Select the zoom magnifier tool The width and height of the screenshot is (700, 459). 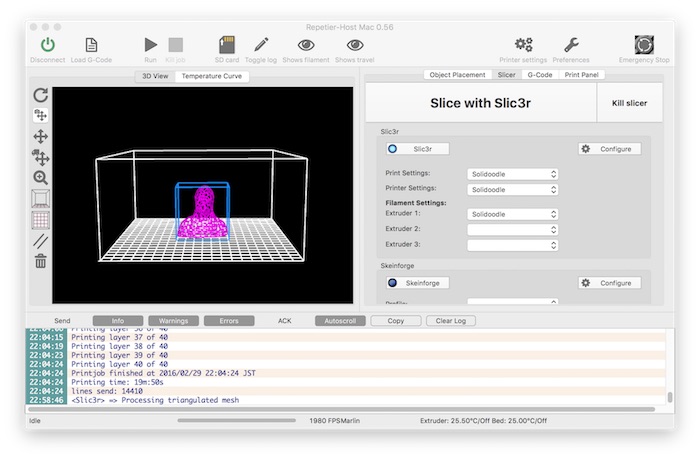41,178
